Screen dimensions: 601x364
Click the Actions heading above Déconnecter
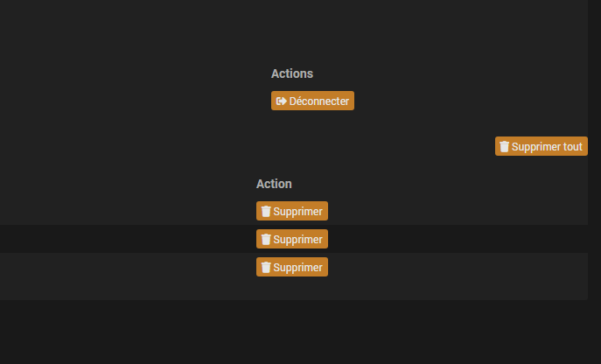(x=292, y=73)
